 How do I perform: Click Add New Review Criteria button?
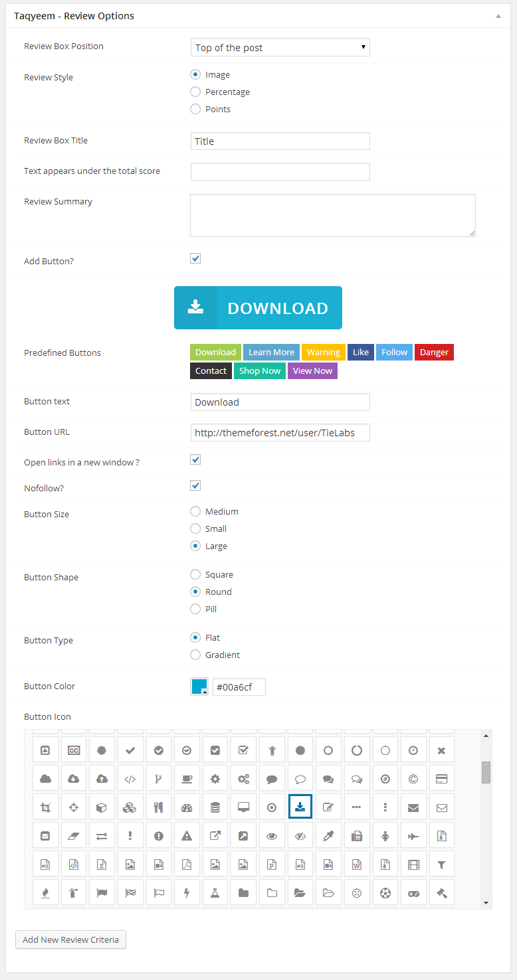coord(70,939)
